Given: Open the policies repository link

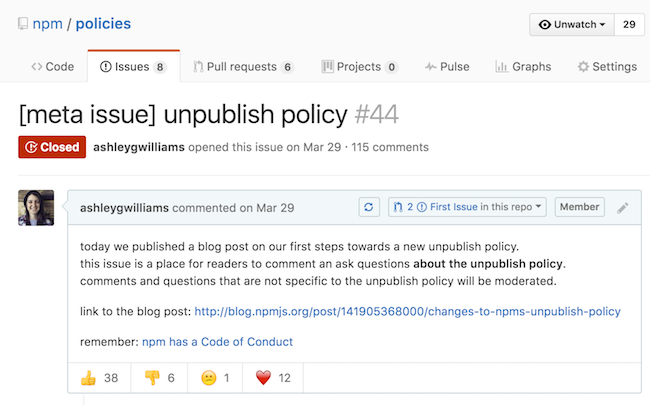Looking at the screenshot, I should click(103, 24).
